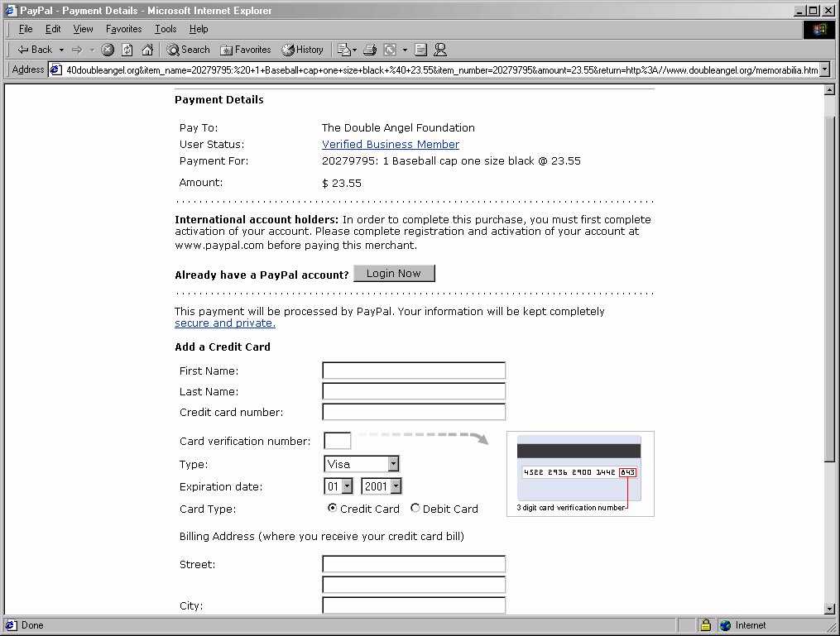Open the Favorites toolbar button
Screen dimensions: 840x636
246,50
